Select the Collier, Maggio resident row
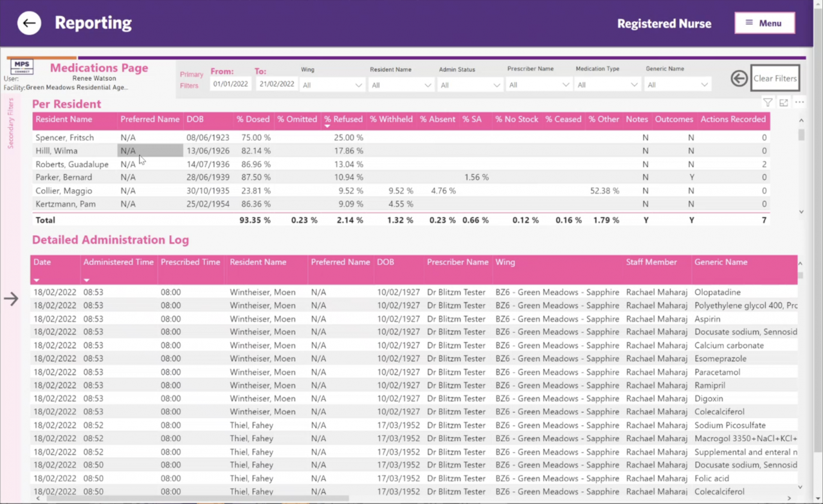Image resolution: width=823 pixels, height=504 pixels. [x=64, y=191]
